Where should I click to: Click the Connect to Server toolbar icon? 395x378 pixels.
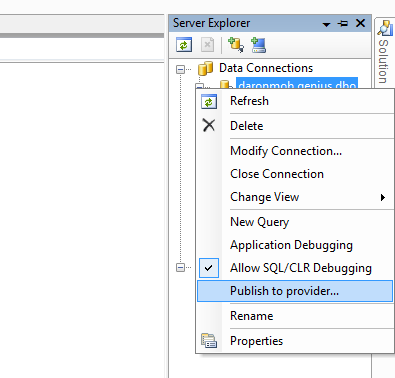tap(258, 45)
